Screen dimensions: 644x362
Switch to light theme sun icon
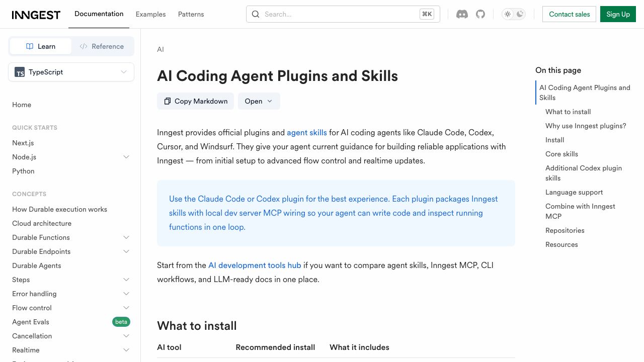(x=508, y=14)
